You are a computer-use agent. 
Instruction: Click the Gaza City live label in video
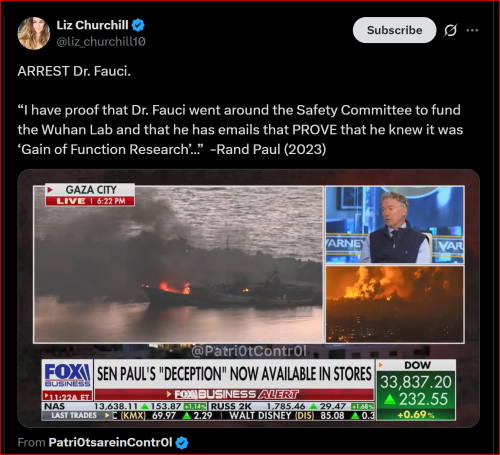90,195
